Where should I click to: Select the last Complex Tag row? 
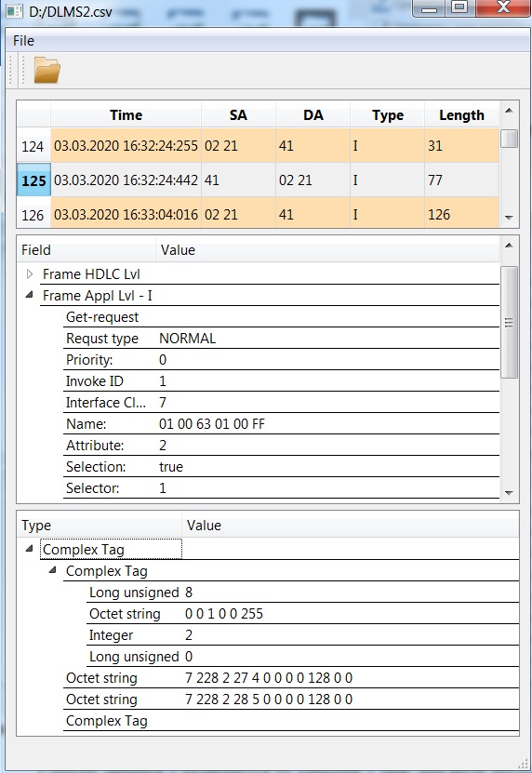pyautogui.click(x=291, y=721)
